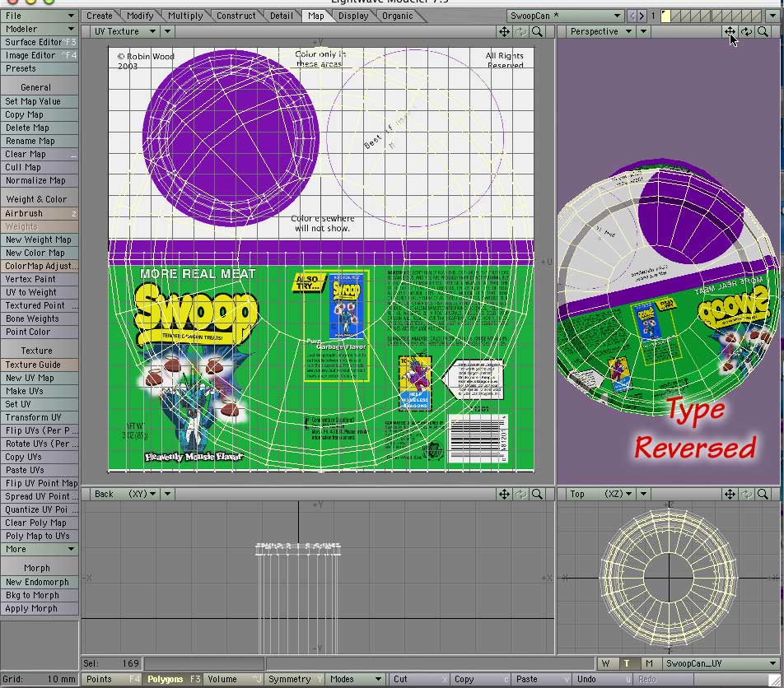Click the Transform UV button

(40, 418)
